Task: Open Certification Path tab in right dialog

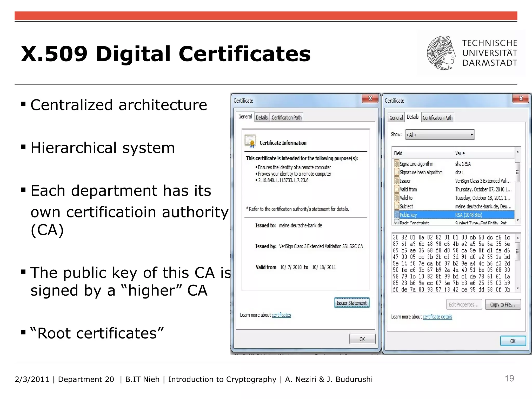Action: (438, 118)
